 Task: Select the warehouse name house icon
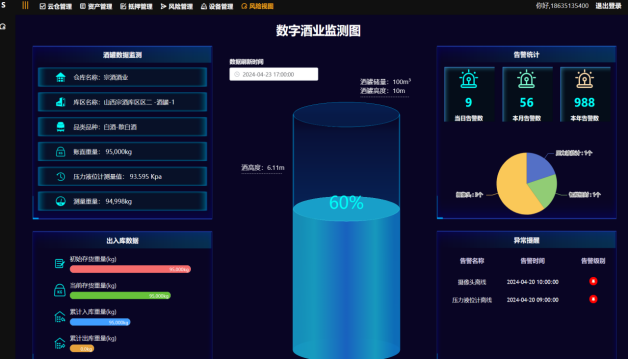click(x=60, y=77)
